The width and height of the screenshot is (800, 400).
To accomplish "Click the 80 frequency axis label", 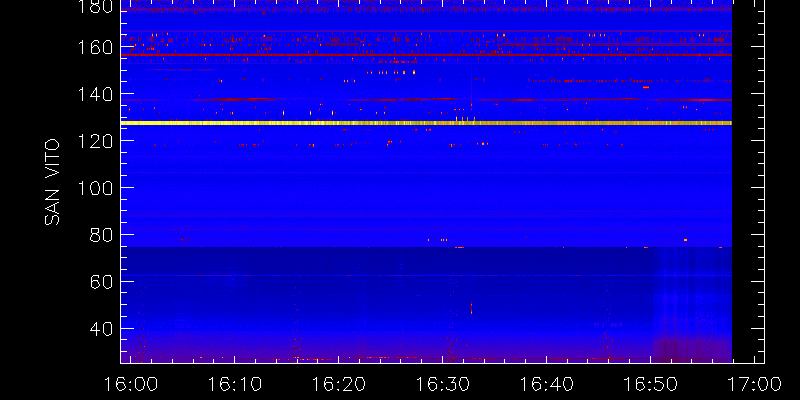I will coord(101,235).
